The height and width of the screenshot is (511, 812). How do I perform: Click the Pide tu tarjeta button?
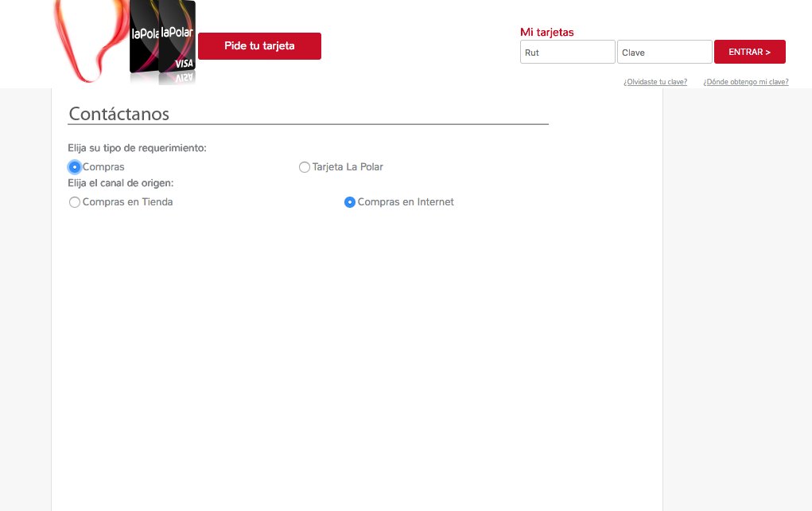[259, 46]
